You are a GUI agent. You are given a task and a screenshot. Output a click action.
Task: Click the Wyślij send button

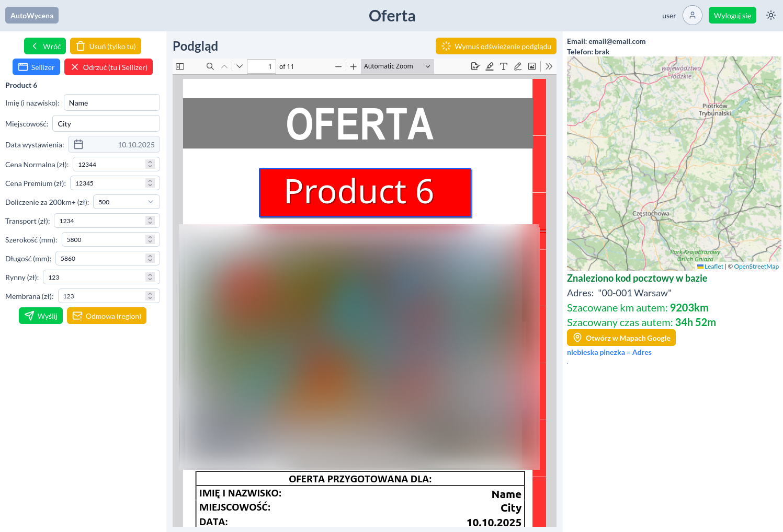[x=41, y=316]
